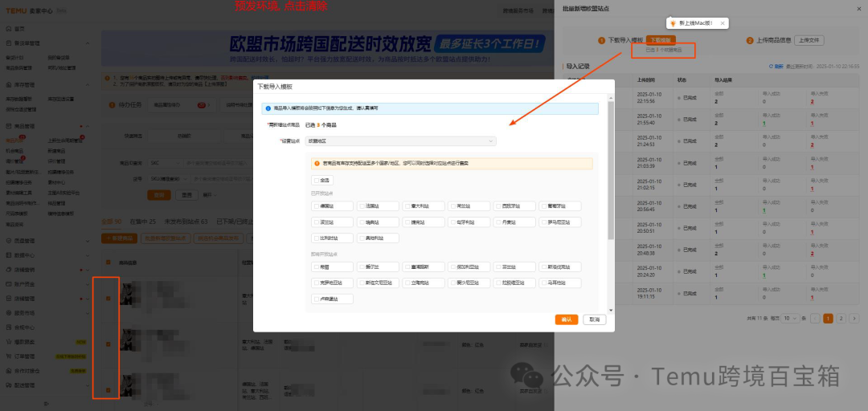The image size is (868, 411).
Task: Open 配送管理 section icon in sidebar
Action: coord(9,385)
